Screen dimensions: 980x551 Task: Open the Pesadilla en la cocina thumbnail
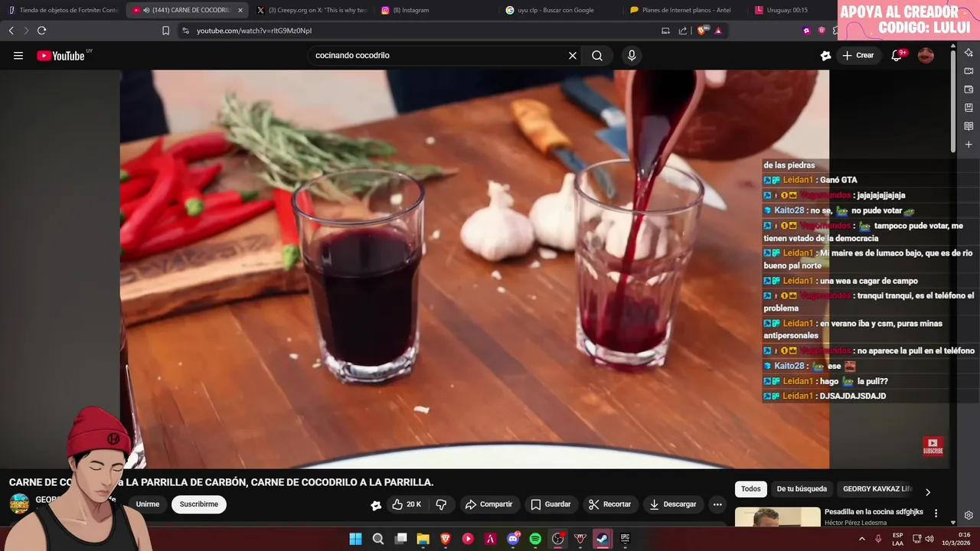777,517
